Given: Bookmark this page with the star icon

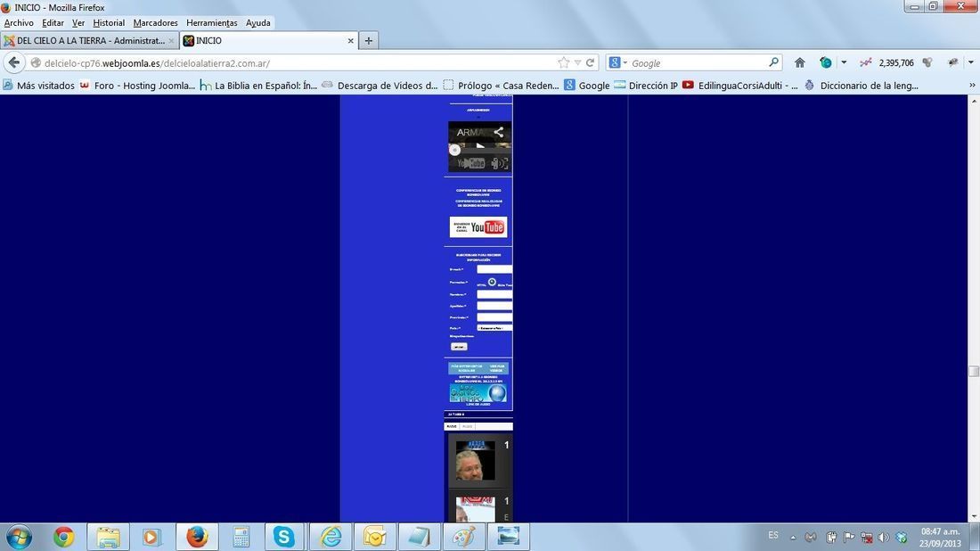Looking at the screenshot, I should coord(564,62).
